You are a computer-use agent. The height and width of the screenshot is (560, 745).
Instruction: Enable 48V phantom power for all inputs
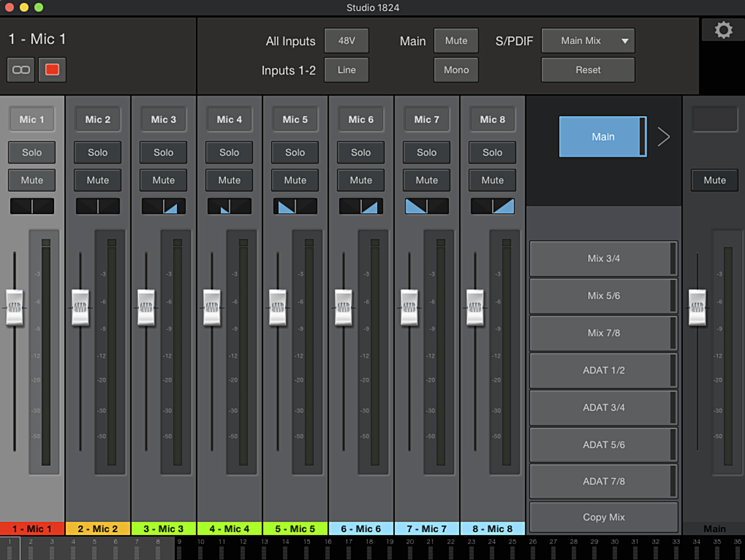pyautogui.click(x=346, y=41)
